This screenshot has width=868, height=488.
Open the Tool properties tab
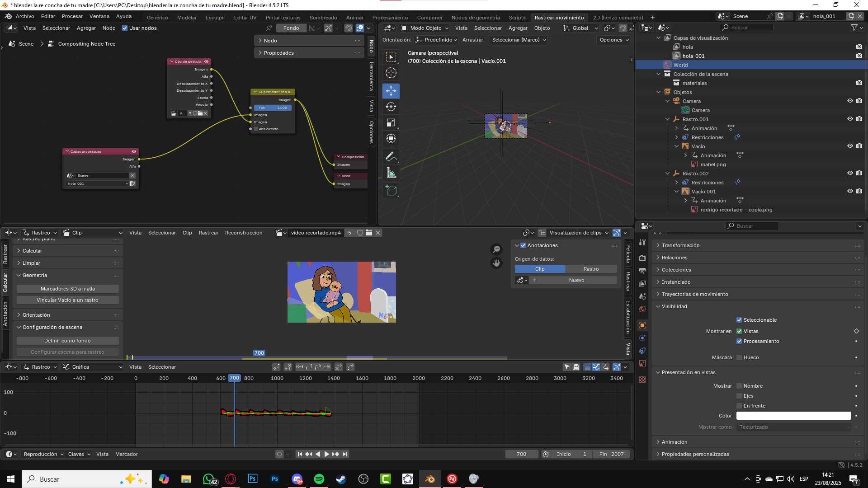642,242
